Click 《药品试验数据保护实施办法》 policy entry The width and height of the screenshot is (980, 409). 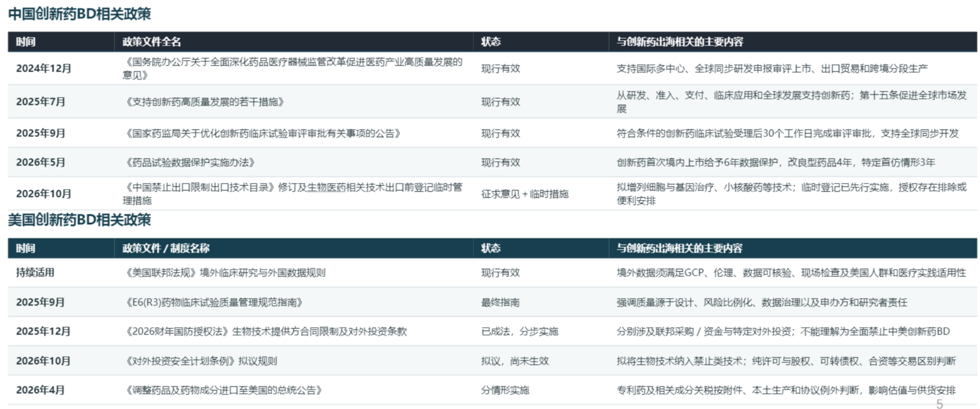pos(189,162)
